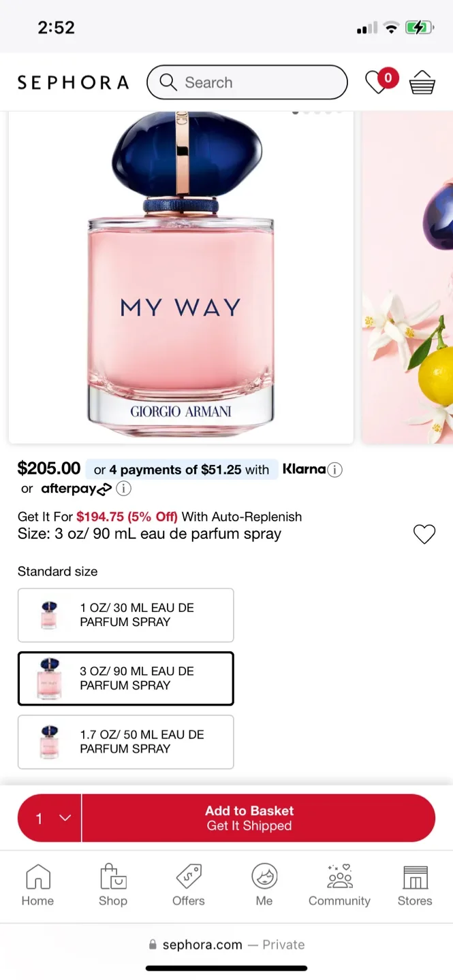Open the Offers tag icon
Screen dimensions: 453x980
(x=189, y=885)
